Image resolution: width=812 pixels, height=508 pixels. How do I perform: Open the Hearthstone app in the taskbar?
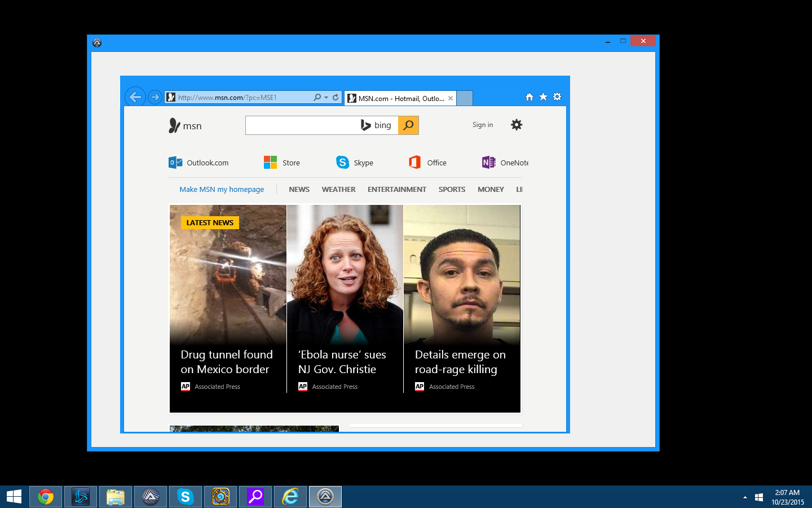tap(220, 497)
